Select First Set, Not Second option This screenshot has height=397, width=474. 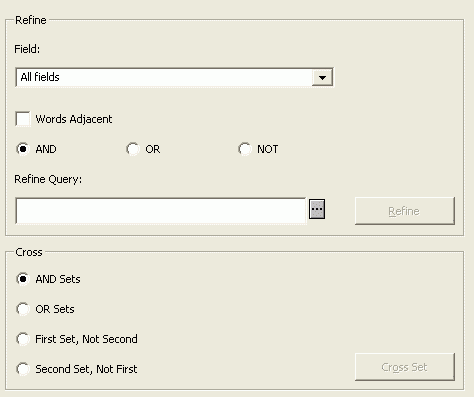[x=23, y=339]
